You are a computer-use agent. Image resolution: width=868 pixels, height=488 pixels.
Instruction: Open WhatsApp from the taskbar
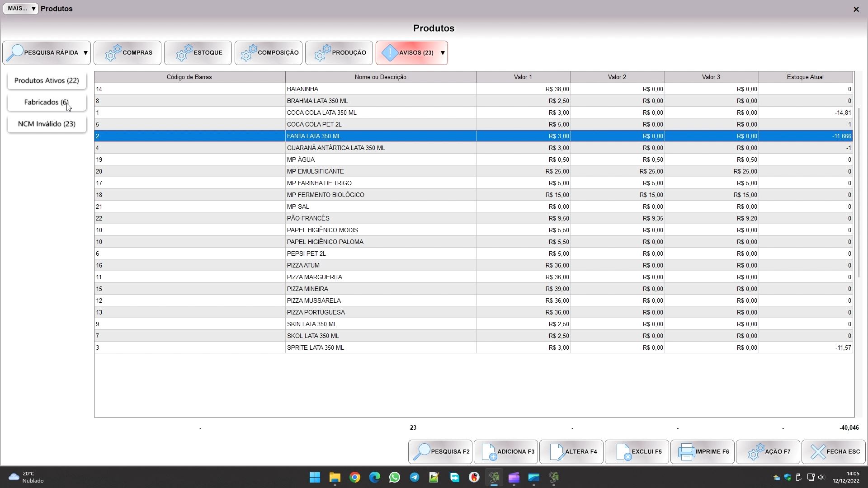[394, 477]
